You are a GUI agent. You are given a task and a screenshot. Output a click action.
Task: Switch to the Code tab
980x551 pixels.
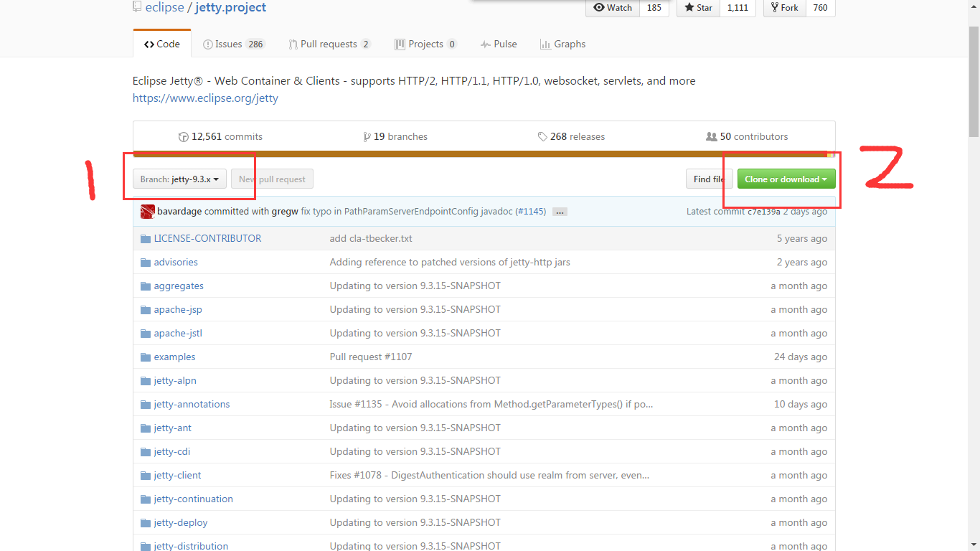(x=162, y=44)
